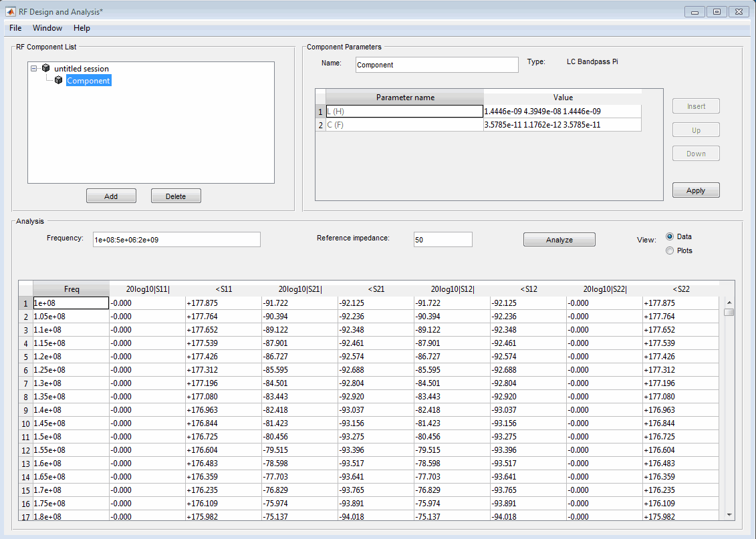This screenshot has width=756, height=539.
Task: Click the LC Bandpass Pi type label
Action: click(x=592, y=61)
